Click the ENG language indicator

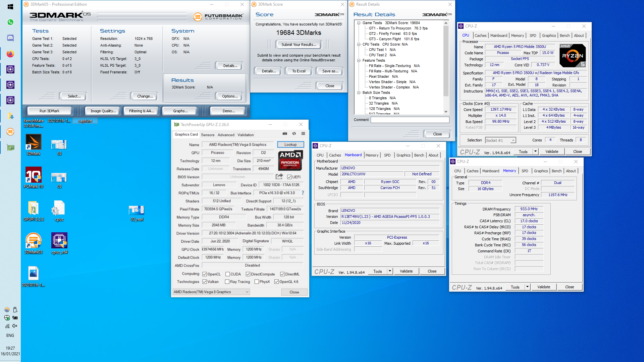click(x=10, y=336)
